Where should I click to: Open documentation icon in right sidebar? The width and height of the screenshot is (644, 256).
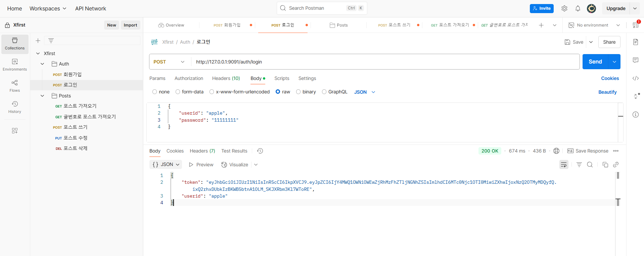pos(636,42)
